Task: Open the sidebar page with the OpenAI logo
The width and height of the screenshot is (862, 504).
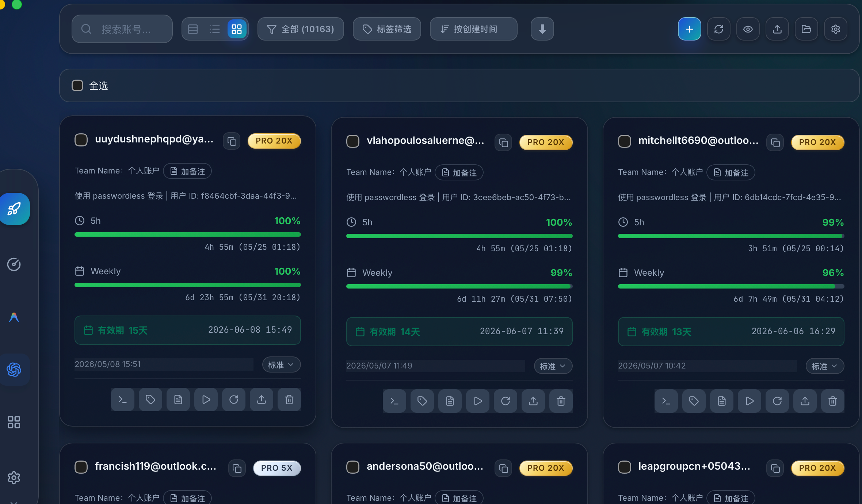Action: pyautogui.click(x=14, y=370)
